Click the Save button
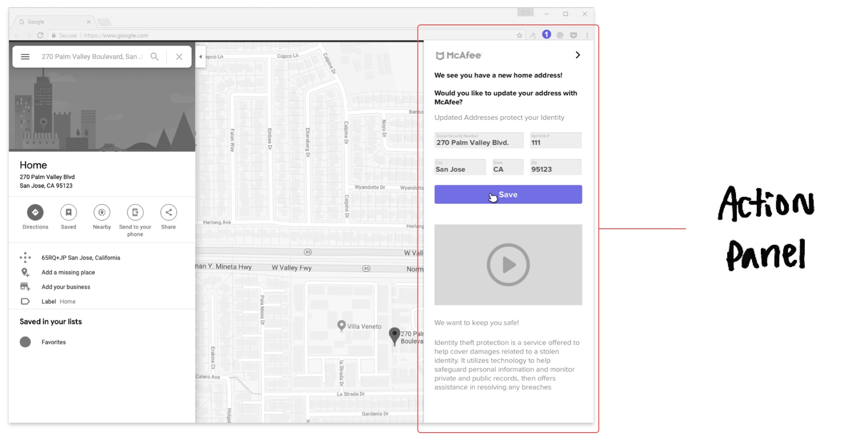868x440 pixels. (x=508, y=195)
